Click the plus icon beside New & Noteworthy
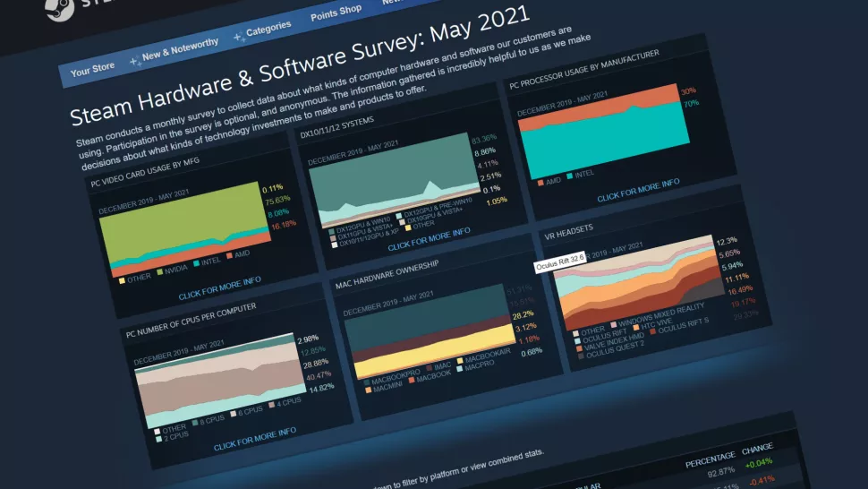The image size is (868, 489). [135, 62]
